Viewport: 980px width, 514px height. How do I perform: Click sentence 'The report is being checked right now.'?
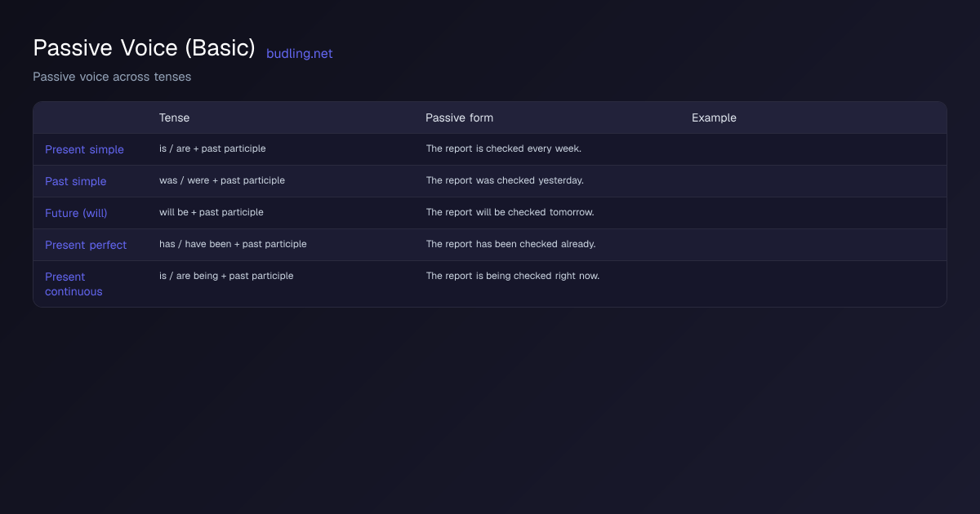[513, 276]
